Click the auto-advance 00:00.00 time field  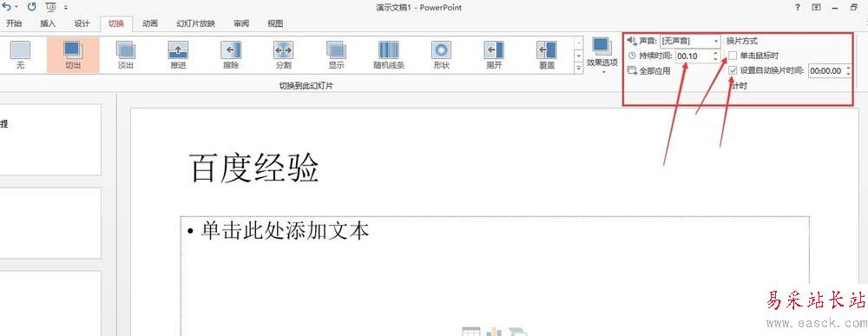pos(826,70)
